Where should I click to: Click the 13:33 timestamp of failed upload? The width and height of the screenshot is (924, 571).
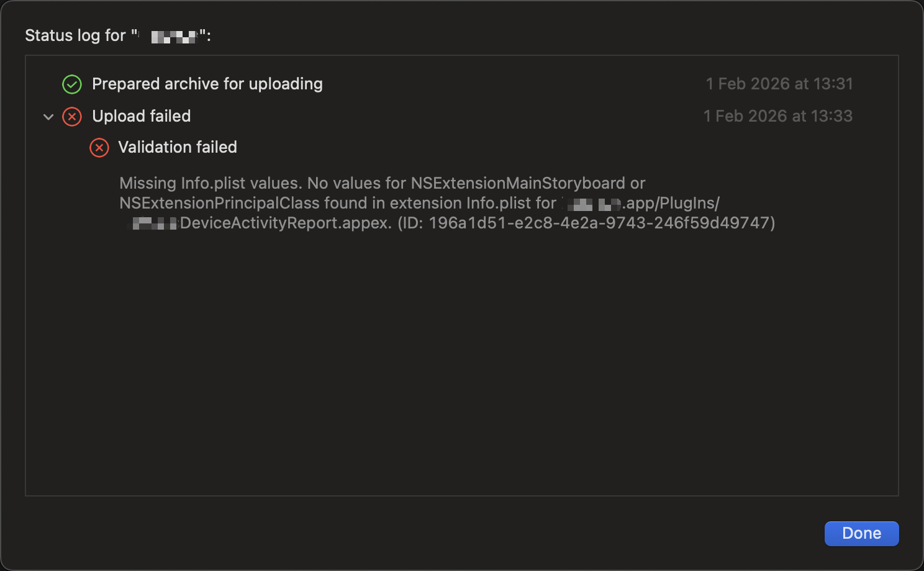(777, 116)
